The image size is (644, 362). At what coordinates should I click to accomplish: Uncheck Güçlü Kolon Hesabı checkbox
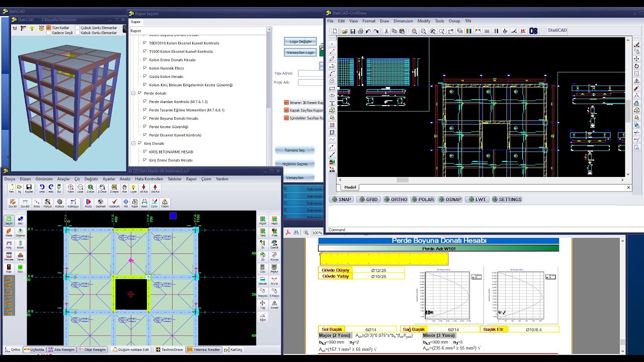(x=145, y=76)
